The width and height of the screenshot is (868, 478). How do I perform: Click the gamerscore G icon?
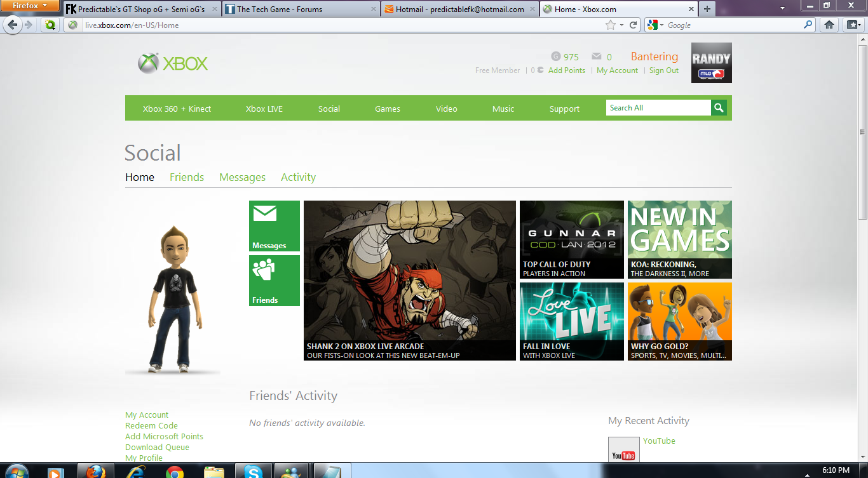[556, 56]
